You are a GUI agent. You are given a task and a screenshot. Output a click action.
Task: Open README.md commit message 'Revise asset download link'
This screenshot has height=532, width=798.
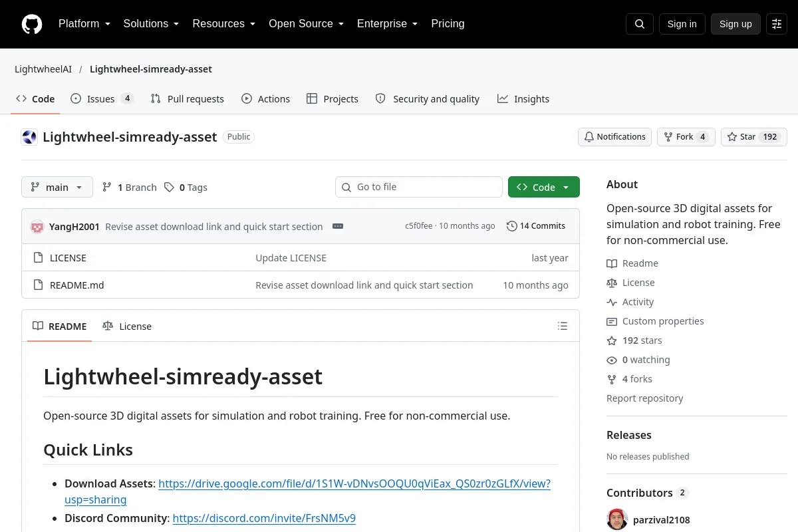(x=364, y=285)
